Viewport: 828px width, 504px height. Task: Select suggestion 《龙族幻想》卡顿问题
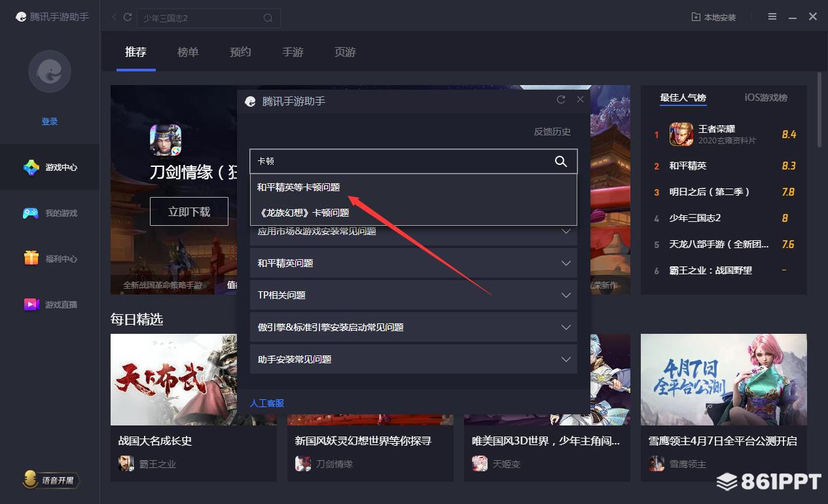[413, 213]
